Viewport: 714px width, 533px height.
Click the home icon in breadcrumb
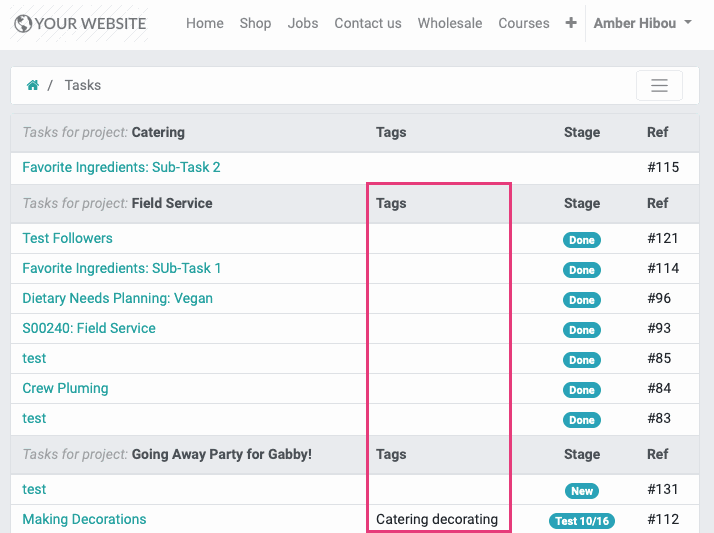pyautogui.click(x=33, y=85)
